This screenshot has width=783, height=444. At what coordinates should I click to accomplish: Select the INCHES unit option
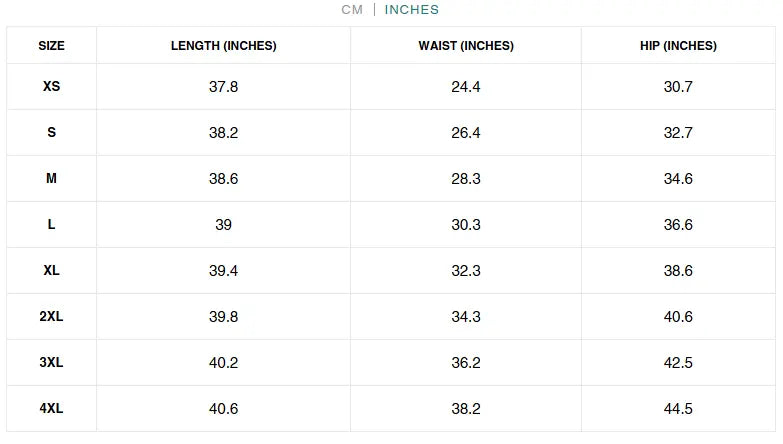point(412,10)
